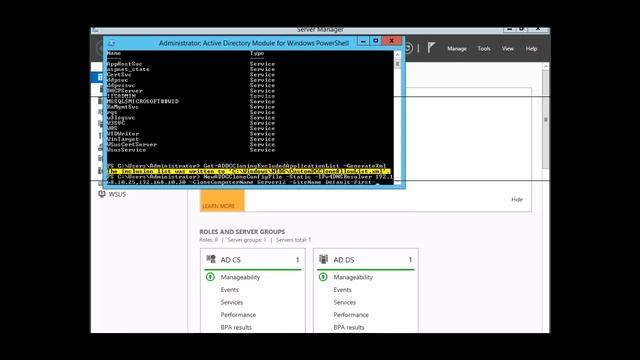Screen dimensions: 640x360
Task: Click the PowerShell window title bar
Action: click(x=253, y=43)
